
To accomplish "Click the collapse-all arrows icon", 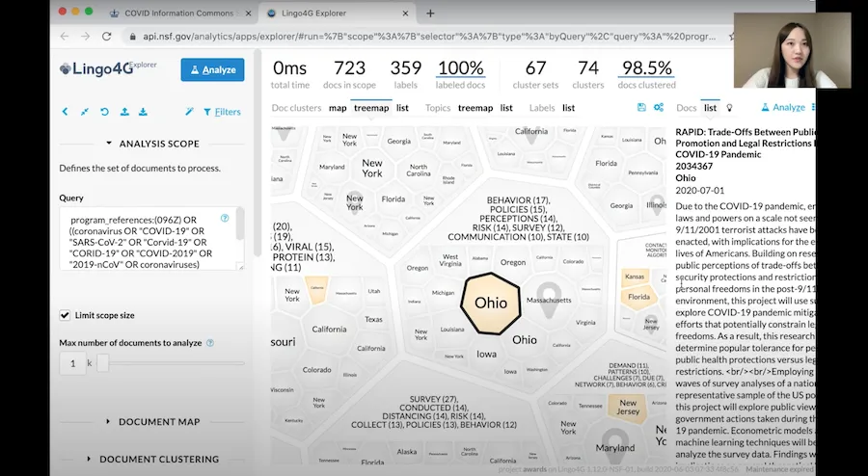I will [x=85, y=112].
